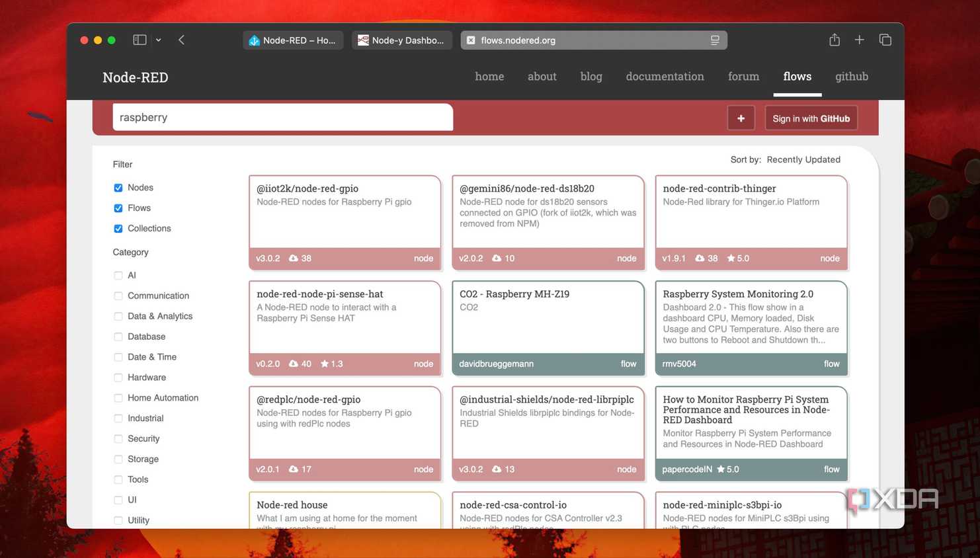
Task: Toggle the Safari sidebar icon
Action: coord(140,40)
